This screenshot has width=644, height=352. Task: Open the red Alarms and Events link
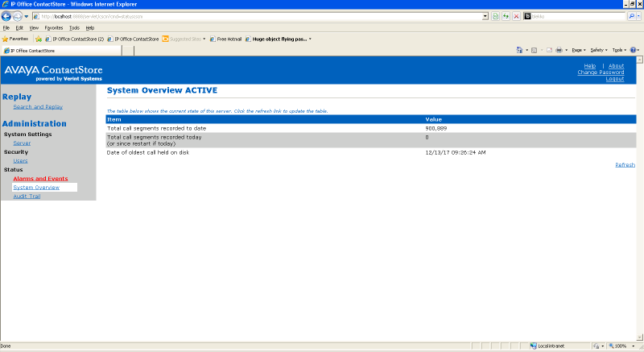[x=40, y=178]
